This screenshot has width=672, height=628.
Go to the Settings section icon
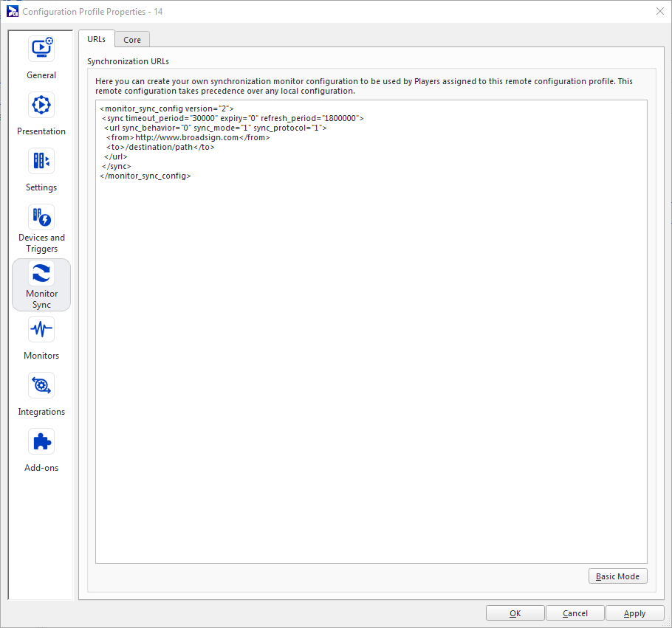41,161
